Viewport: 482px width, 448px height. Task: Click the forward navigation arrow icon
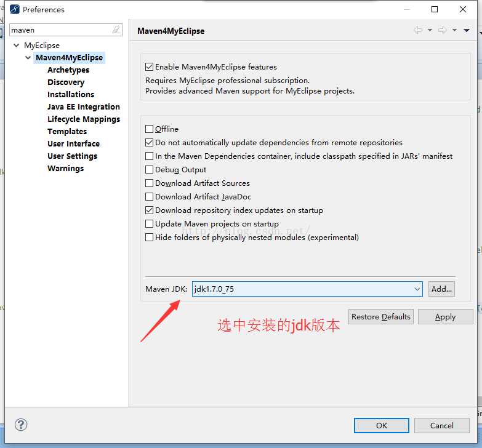443,30
